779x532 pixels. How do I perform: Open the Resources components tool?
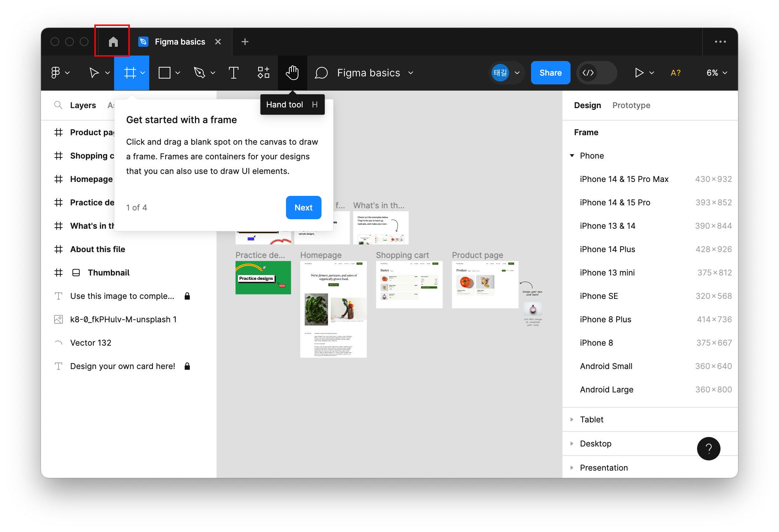[x=263, y=73]
